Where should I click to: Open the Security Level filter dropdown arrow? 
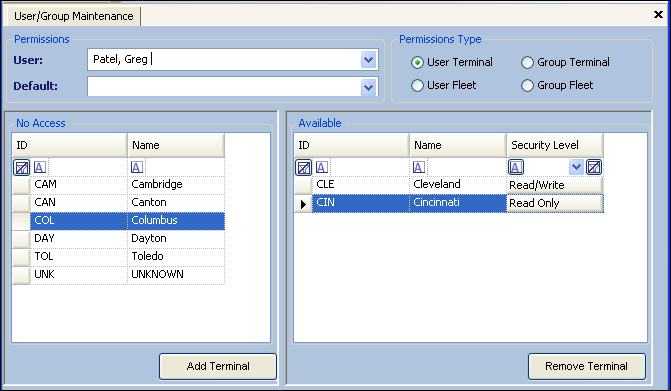[576, 167]
